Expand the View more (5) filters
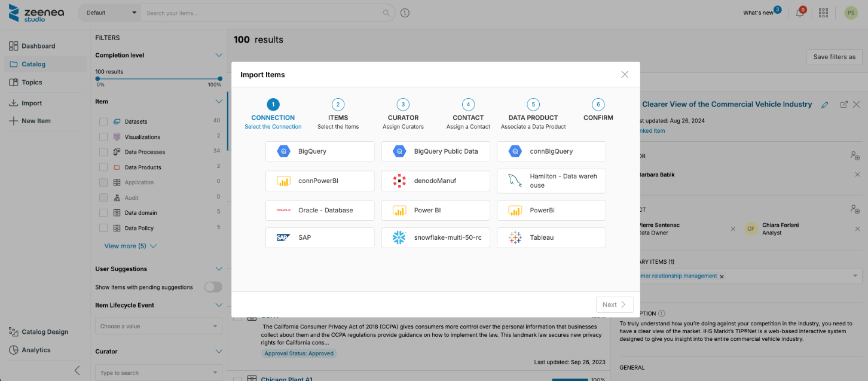This screenshot has height=381, width=868. click(130, 246)
